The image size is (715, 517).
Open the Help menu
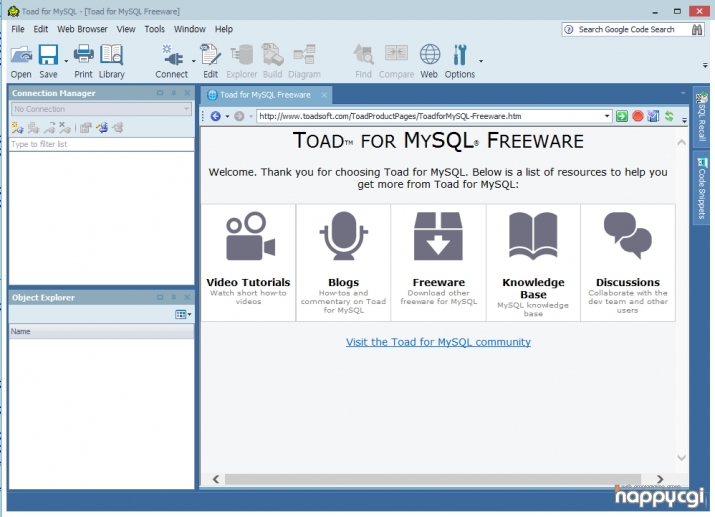coord(224,29)
